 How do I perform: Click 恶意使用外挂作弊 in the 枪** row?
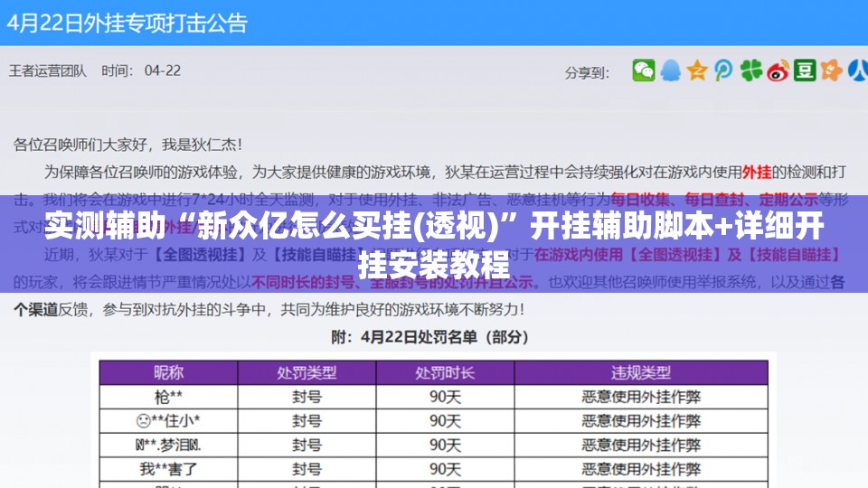[641, 397]
